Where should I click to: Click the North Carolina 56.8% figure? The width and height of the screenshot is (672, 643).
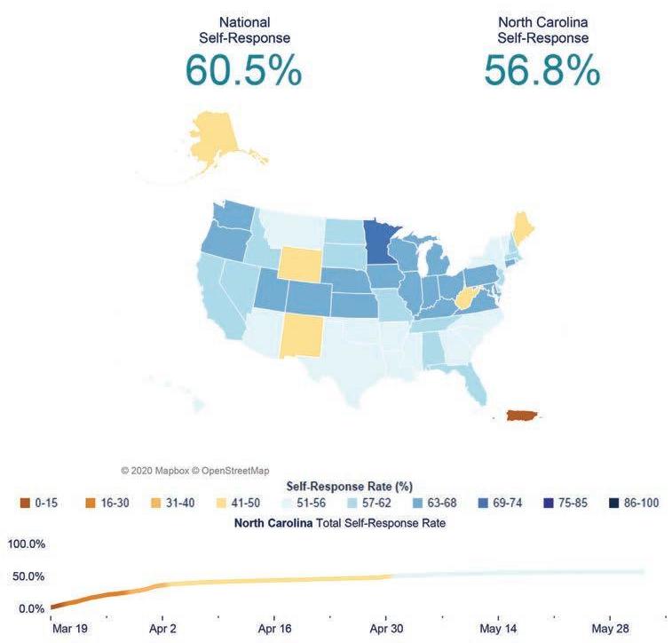click(542, 70)
